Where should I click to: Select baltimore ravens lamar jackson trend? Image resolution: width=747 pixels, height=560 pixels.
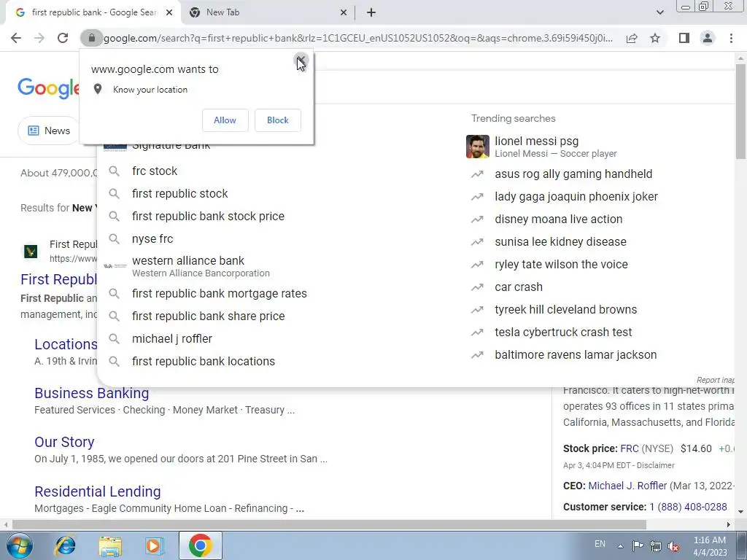(x=576, y=355)
